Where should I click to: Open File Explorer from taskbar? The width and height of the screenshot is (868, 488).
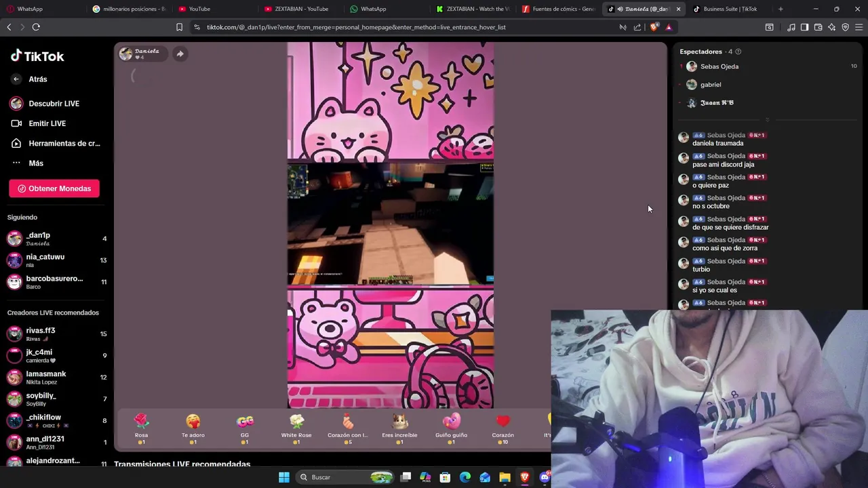point(505,477)
